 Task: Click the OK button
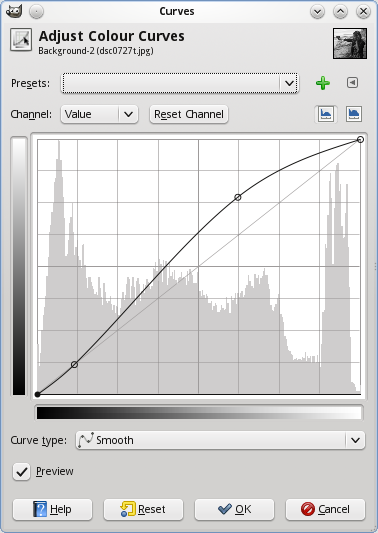pyautogui.click(x=234, y=509)
